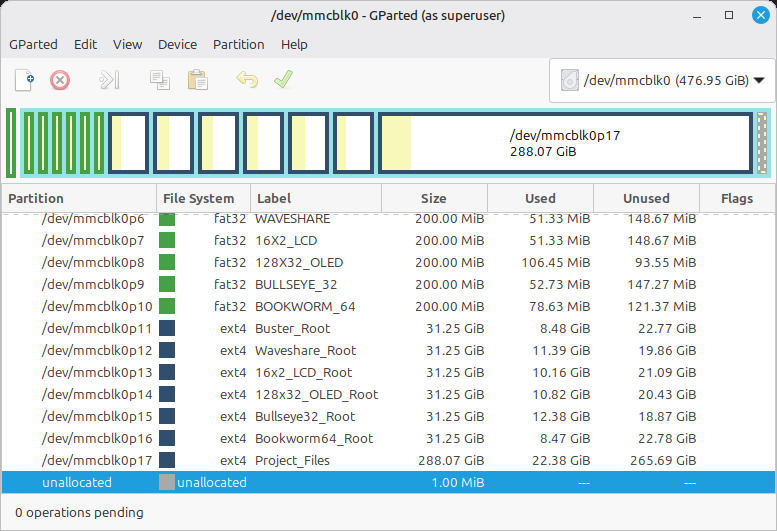Click the Copy partition toolbar icon
Image resolution: width=777 pixels, height=531 pixels.
[x=160, y=80]
